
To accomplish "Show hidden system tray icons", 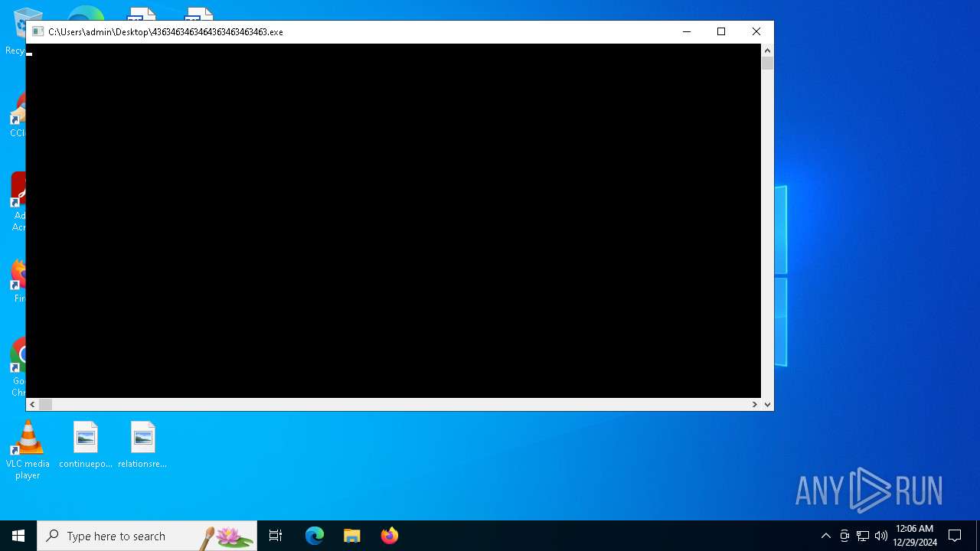I will [x=825, y=536].
